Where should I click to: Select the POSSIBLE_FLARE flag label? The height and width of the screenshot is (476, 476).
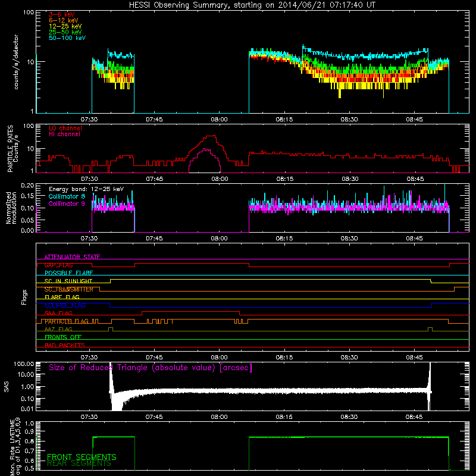click(68, 273)
